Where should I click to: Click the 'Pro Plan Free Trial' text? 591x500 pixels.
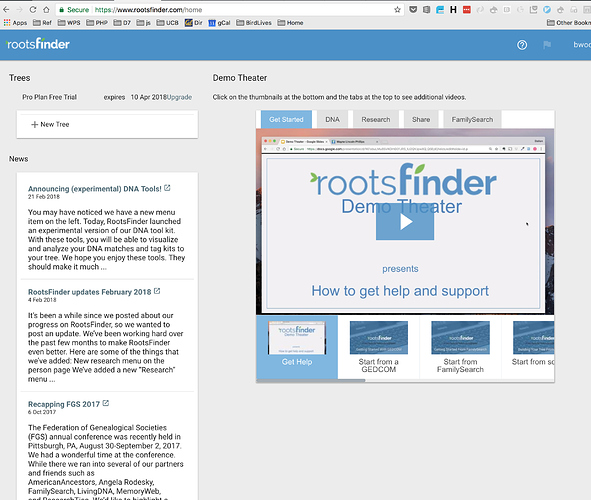[x=49, y=97]
